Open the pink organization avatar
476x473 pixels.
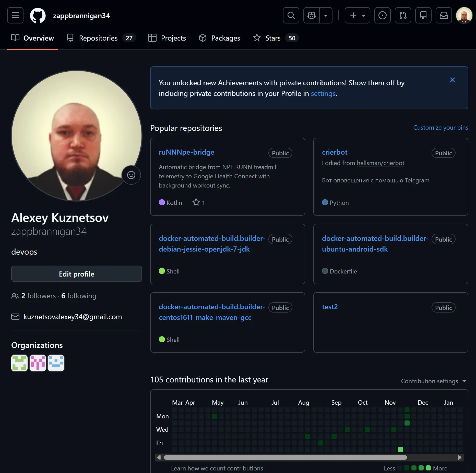coord(38,363)
